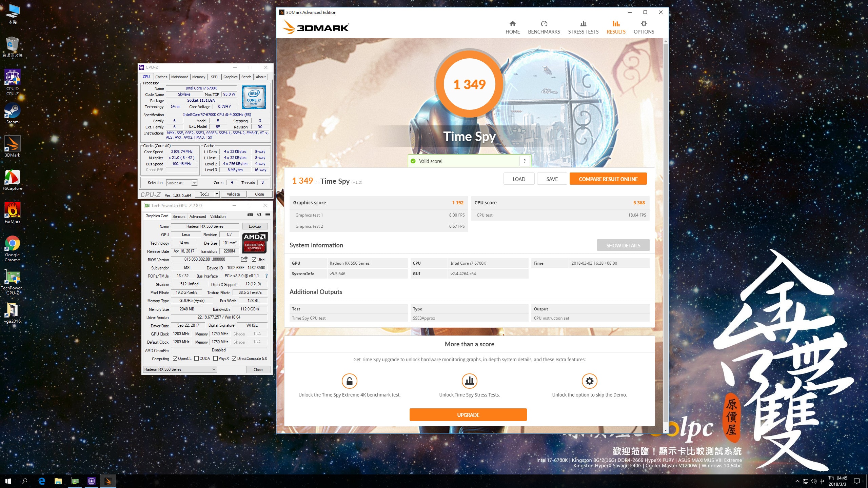Click the Windows Start button

click(x=8, y=481)
